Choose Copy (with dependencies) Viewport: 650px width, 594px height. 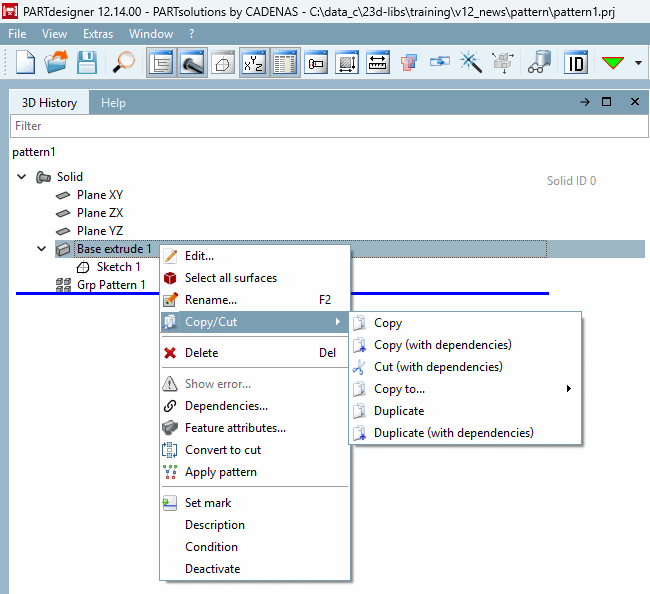(x=465, y=345)
